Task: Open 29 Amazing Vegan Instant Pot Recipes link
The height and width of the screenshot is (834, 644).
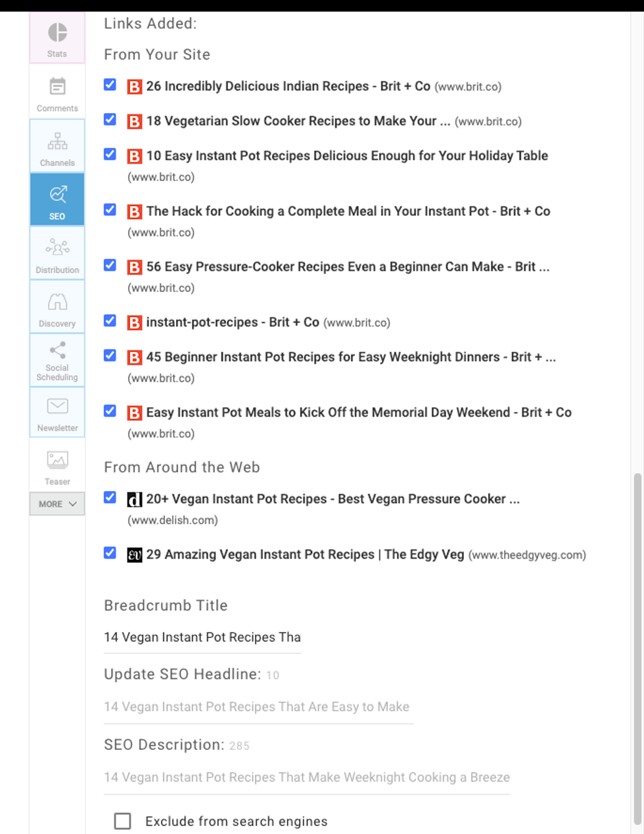Action: (304, 555)
